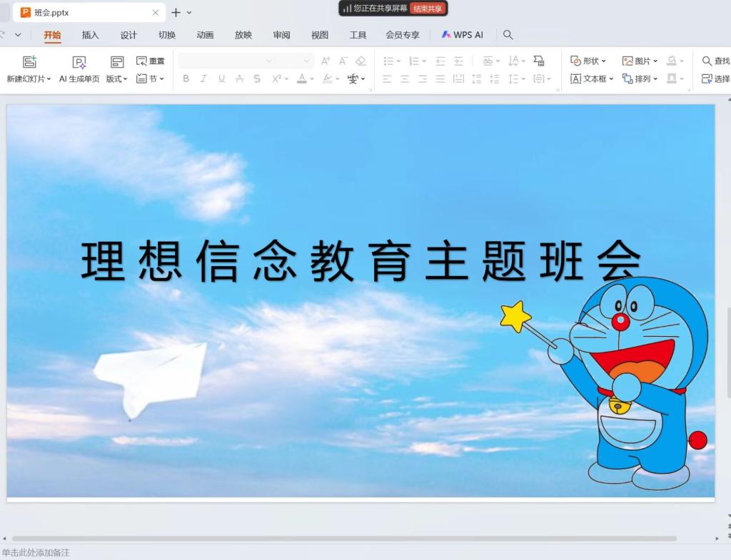
Task: Open the pinyin guide (雯) tool
Action: pos(353,78)
